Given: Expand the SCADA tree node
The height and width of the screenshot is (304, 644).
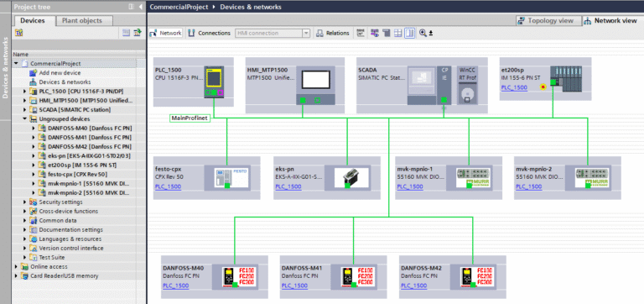Looking at the screenshot, I should [25, 110].
